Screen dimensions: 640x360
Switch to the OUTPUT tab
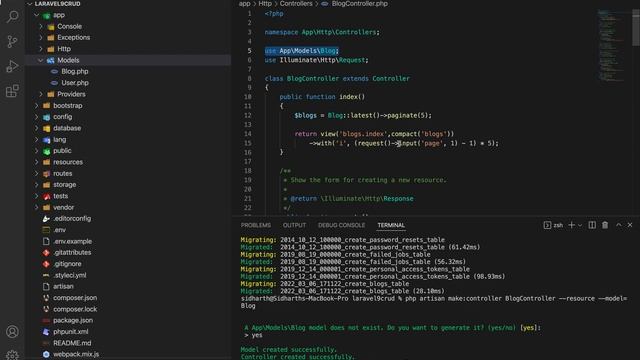(x=294, y=225)
